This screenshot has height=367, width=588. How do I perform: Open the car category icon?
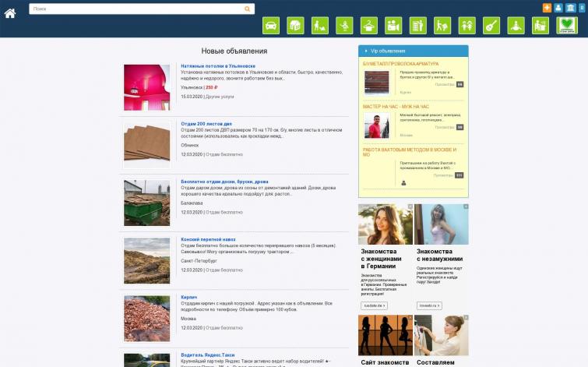point(271,26)
